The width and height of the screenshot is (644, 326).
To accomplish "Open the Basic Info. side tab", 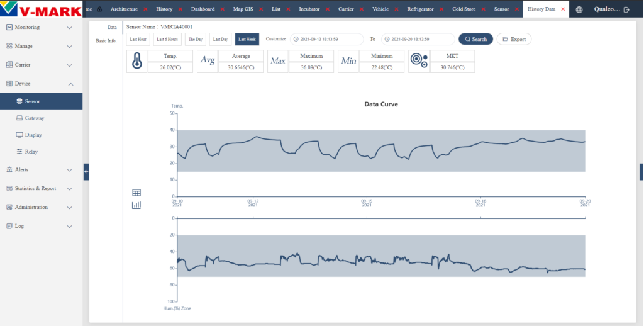I will point(106,41).
